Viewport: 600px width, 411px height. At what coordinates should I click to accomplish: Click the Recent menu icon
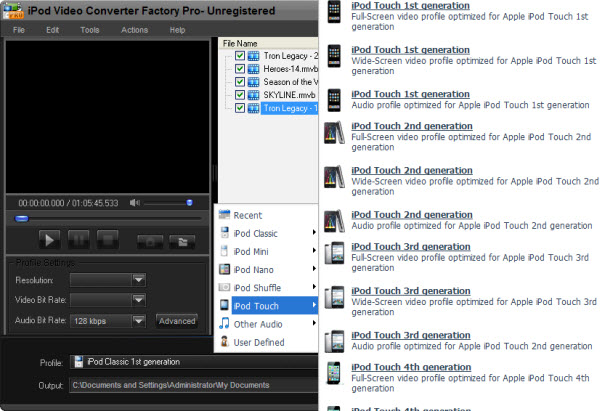tap(224, 214)
